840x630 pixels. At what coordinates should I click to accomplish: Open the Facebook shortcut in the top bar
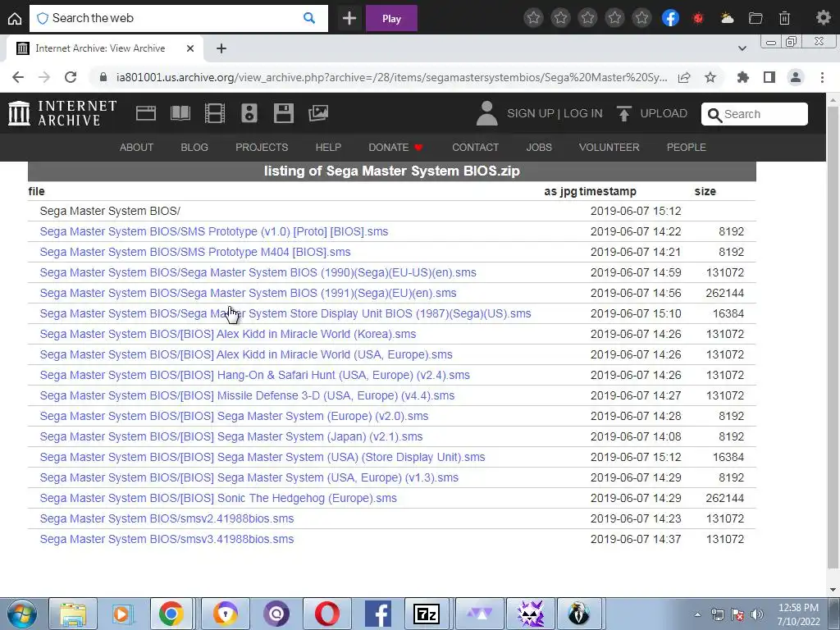[x=670, y=18]
